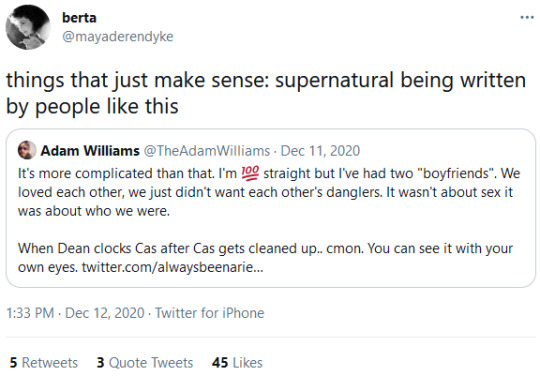Open the Twitter for iPhone source link
Image resolution: width=540 pixels, height=376 pixels.
pos(209,313)
